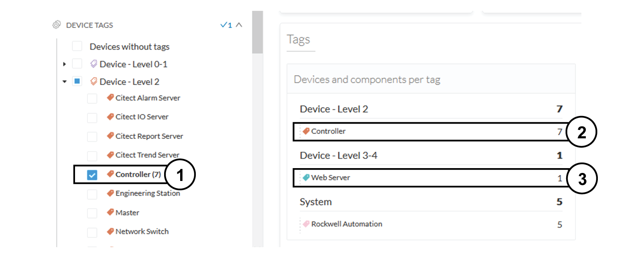
Task: Click the Device Tags section gear icon
Action: [57, 25]
